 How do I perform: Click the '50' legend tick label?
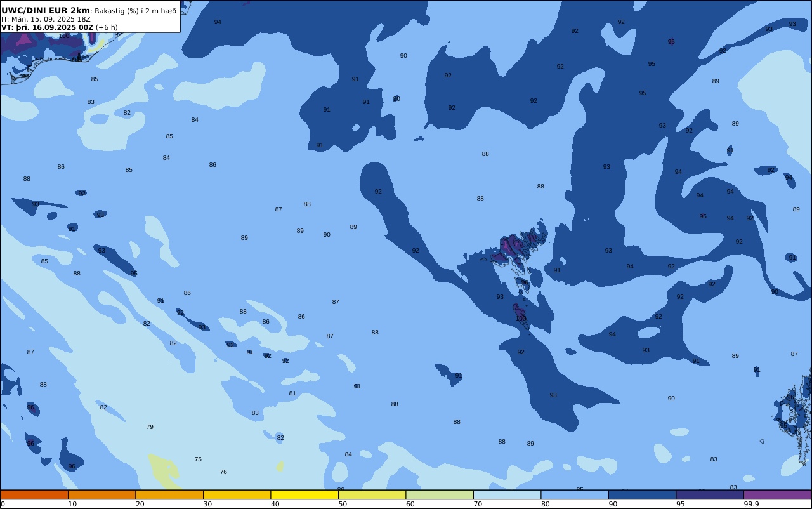point(343,504)
